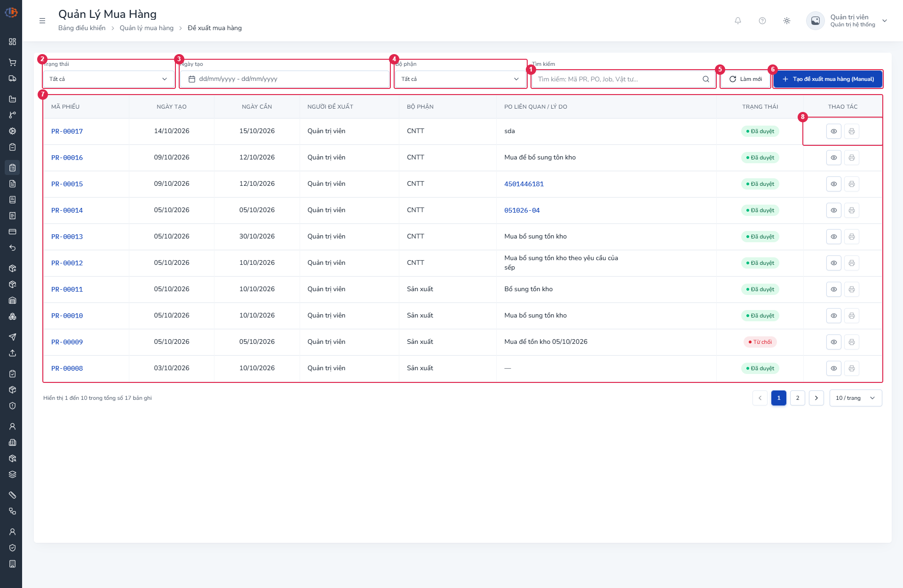Print the rejected proposal PR-00009

(852, 342)
